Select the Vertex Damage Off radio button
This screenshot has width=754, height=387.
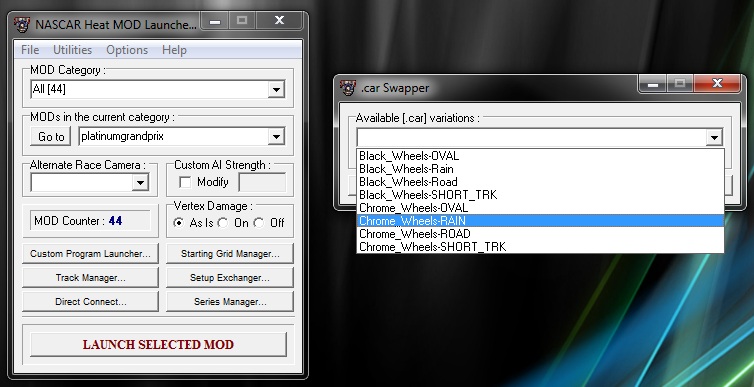tap(259, 223)
